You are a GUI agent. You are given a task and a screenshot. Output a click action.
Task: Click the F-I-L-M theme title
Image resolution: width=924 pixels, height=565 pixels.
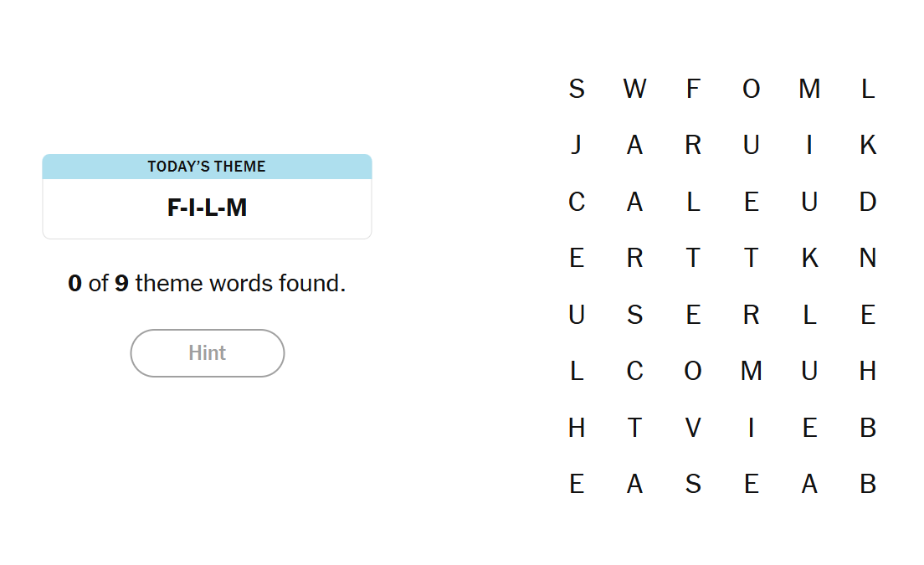coord(207,208)
